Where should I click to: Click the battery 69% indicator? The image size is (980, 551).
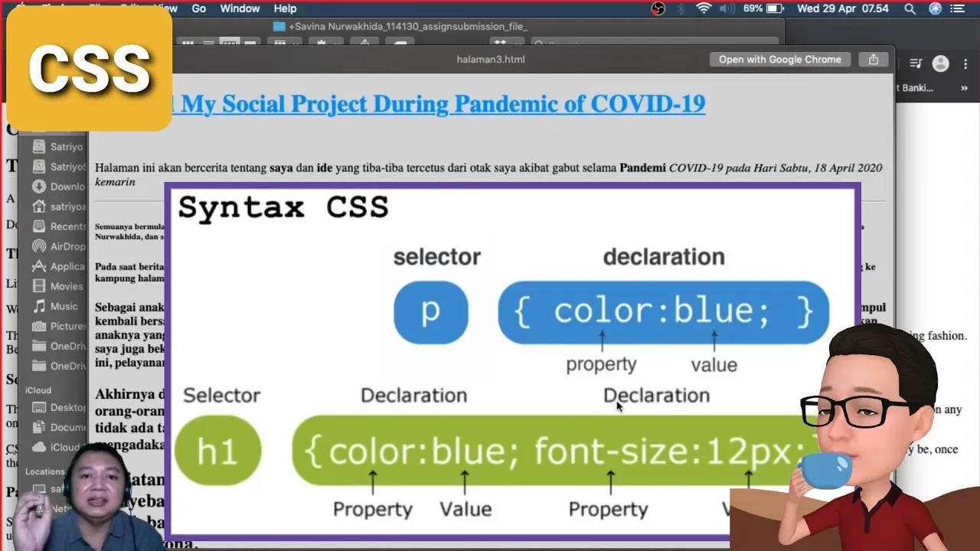[763, 8]
